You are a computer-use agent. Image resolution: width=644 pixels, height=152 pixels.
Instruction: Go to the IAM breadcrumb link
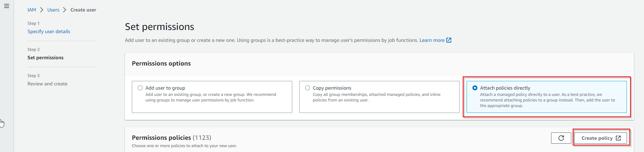click(32, 10)
